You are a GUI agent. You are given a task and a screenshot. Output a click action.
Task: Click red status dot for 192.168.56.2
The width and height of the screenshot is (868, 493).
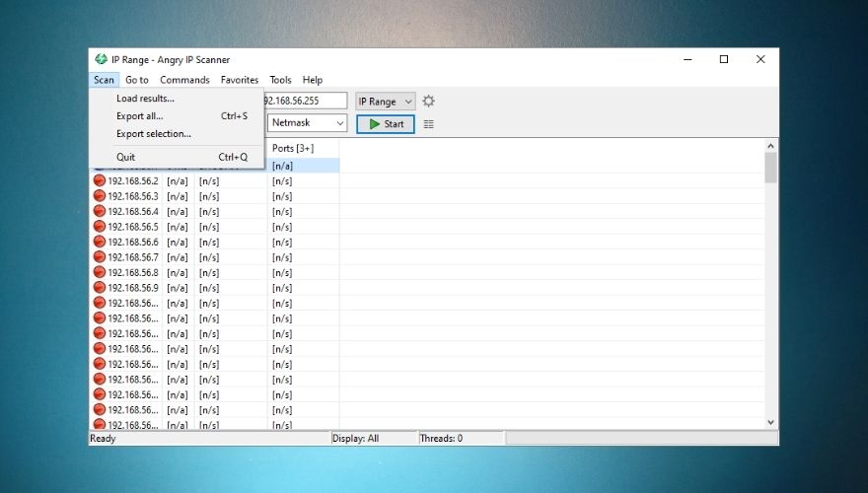(99, 180)
